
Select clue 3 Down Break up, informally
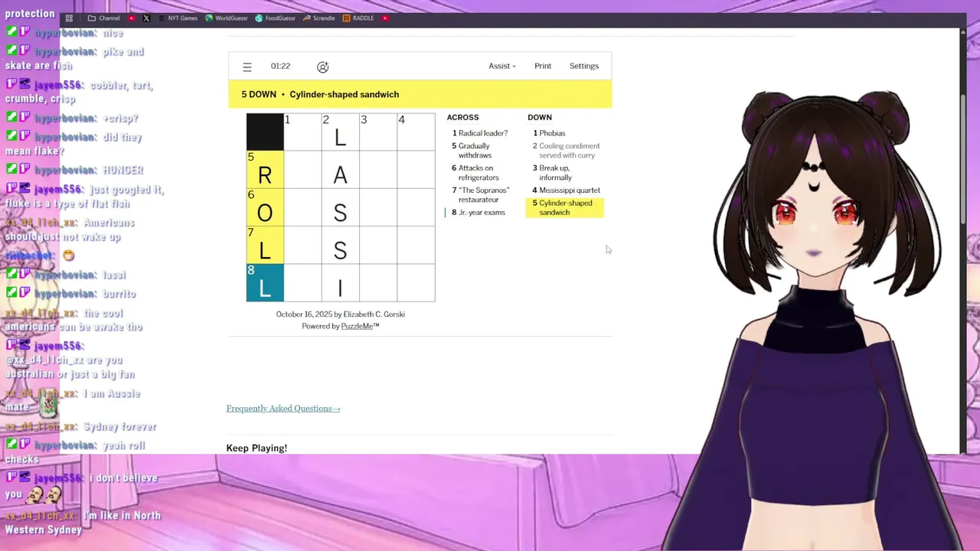tap(552, 173)
